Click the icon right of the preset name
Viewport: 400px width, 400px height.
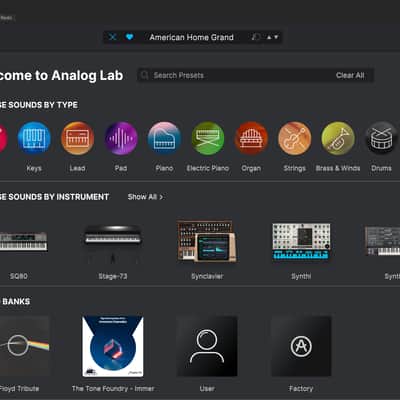pos(256,37)
